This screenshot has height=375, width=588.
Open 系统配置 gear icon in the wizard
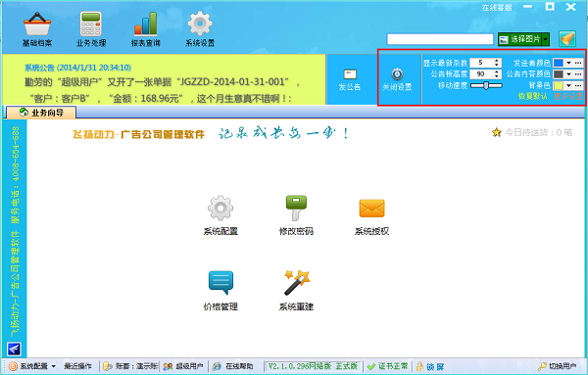(220, 208)
